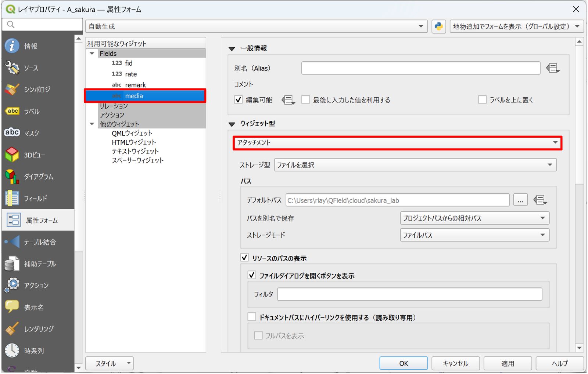Open 補助テーブル auxiliary storage page
Screen dimensions: 588x374
pyautogui.click(x=12, y=264)
